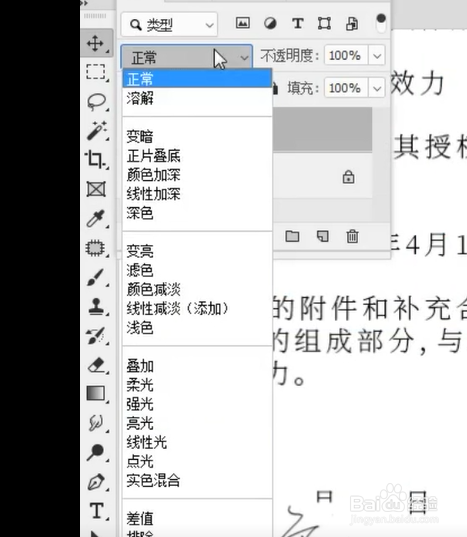Select the Type tool in toolbar
Image resolution: width=467 pixels, height=537 pixels.
pos(97,511)
